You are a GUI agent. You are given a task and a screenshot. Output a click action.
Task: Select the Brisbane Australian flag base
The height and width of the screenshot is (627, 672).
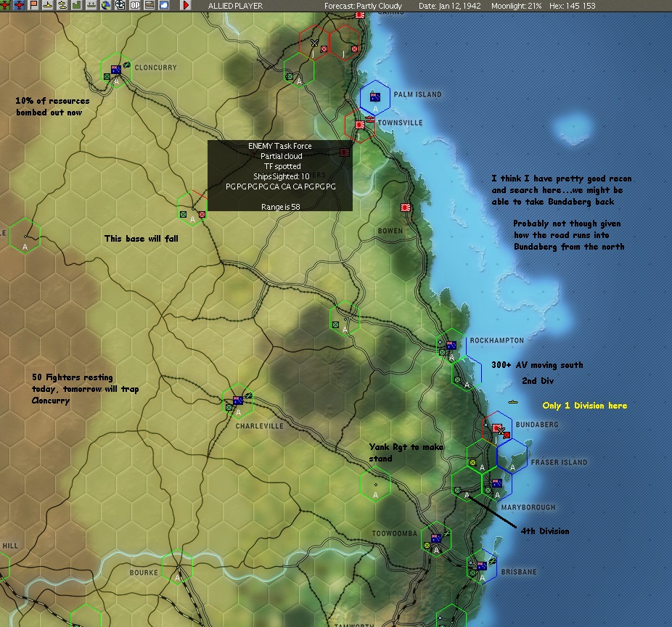(482, 566)
